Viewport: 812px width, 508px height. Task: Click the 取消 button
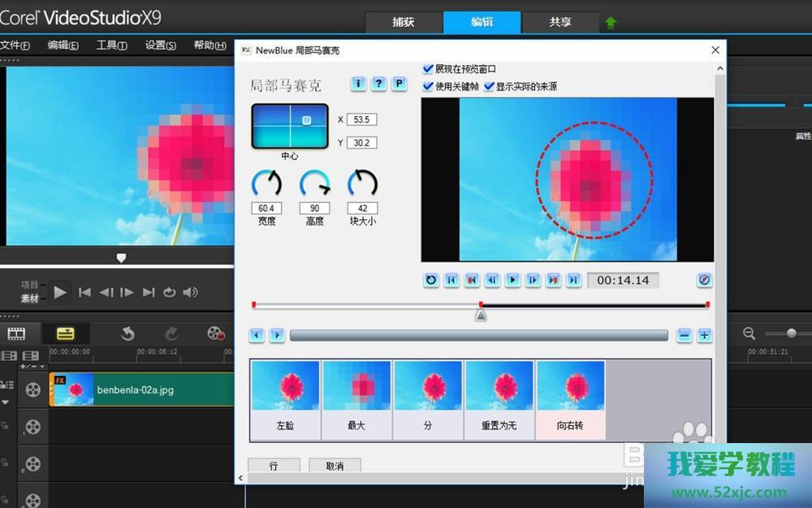coord(335,466)
